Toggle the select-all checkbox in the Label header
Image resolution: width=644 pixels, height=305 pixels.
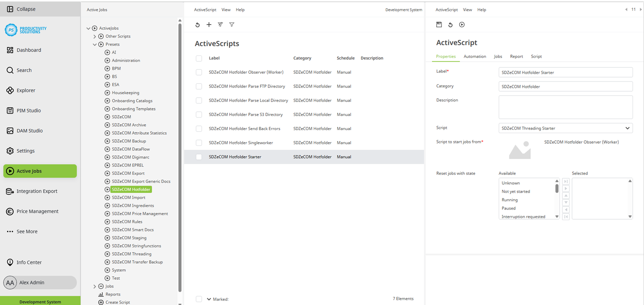pyautogui.click(x=198, y=58)
